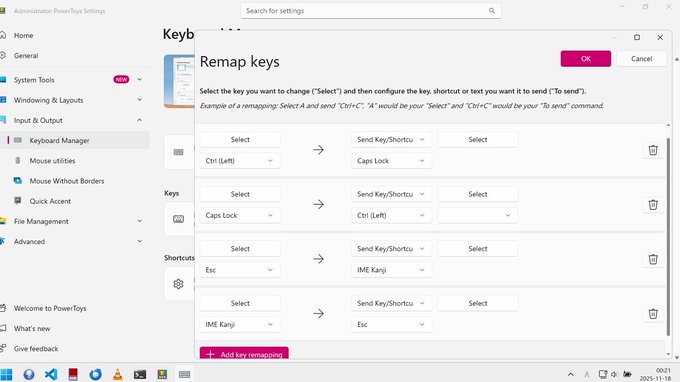The height and width of the screenshot is (382, 680).
Task: Open Visual Studio Code from taskbar
Action: coord(51,374)
